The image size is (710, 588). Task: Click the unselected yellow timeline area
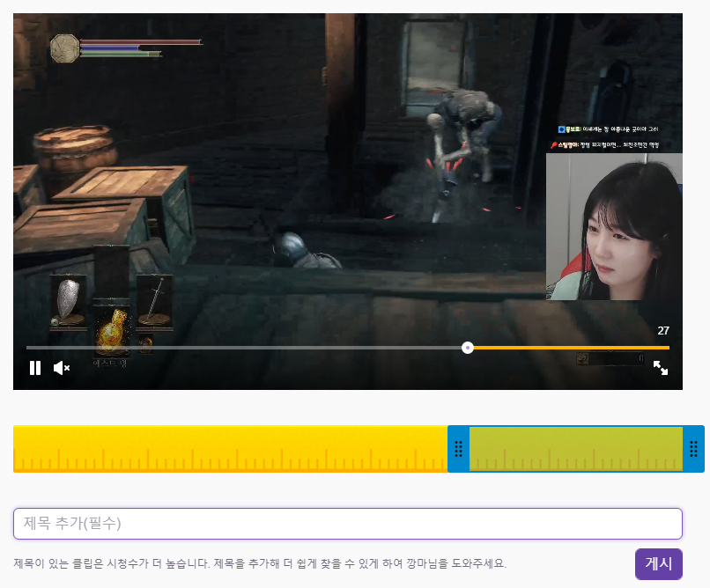[x=231, y=449]
